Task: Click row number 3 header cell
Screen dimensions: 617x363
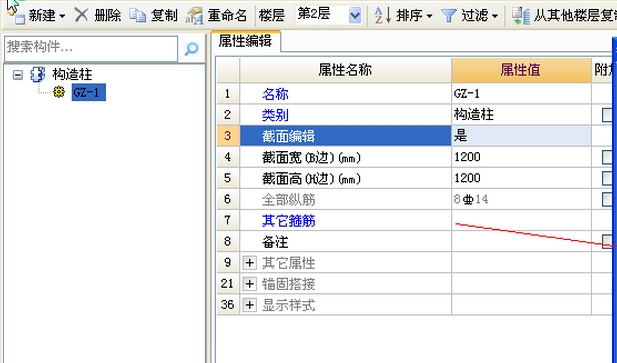Action: pos(228,136)
